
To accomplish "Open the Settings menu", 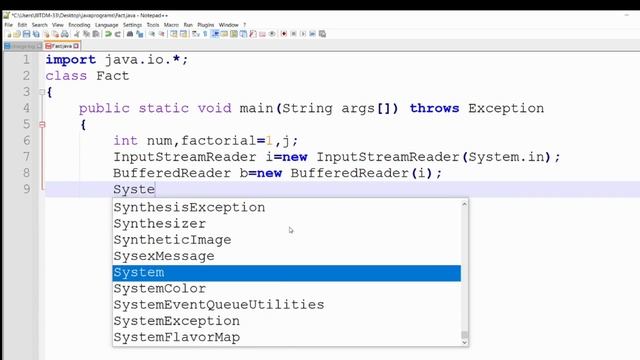I will pos(132,25).
